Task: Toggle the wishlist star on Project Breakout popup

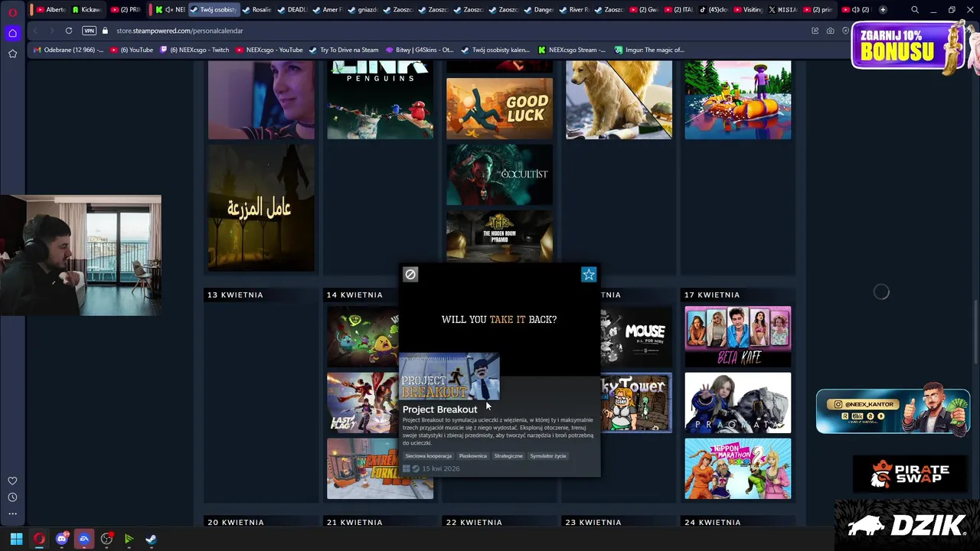Action: pyautogui.click(x=589, y=274)
